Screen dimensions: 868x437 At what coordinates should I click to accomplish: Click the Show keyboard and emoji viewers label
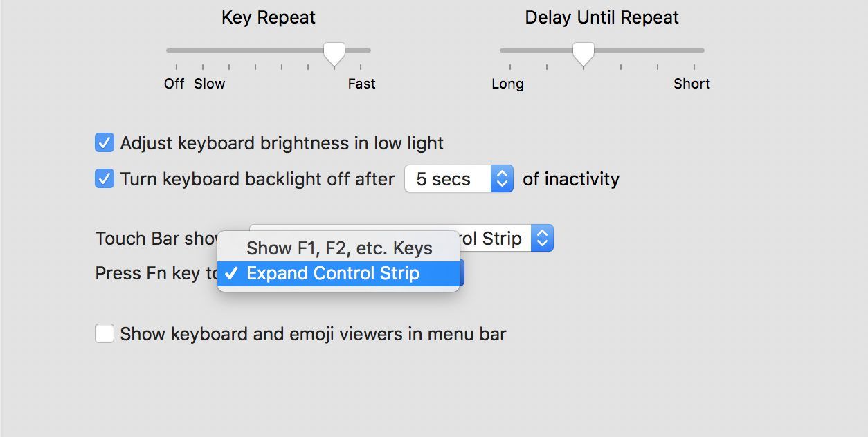(x=313, y=334)
